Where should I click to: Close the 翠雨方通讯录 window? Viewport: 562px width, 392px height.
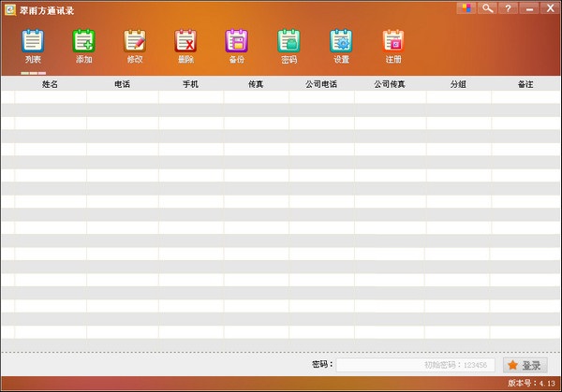click(x=550, y=7)
